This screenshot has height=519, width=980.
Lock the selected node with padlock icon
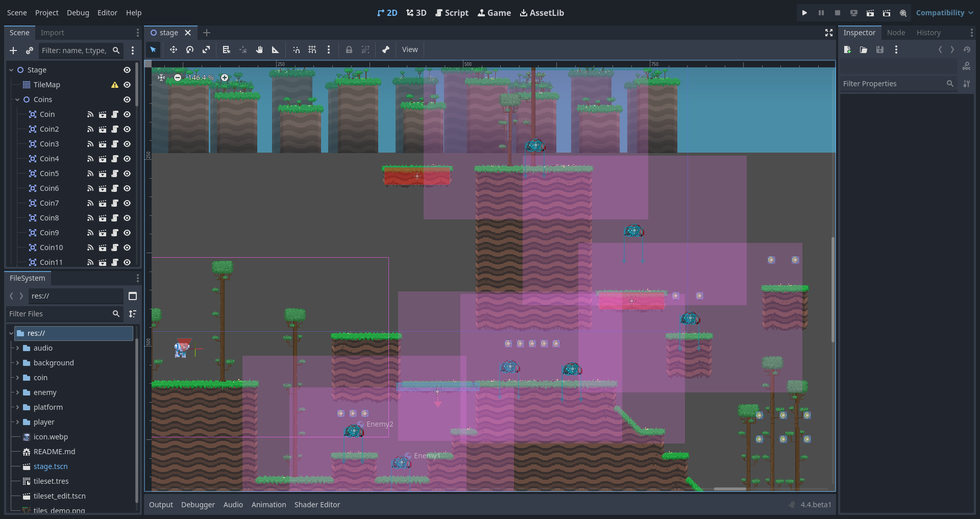click(349, 50)
